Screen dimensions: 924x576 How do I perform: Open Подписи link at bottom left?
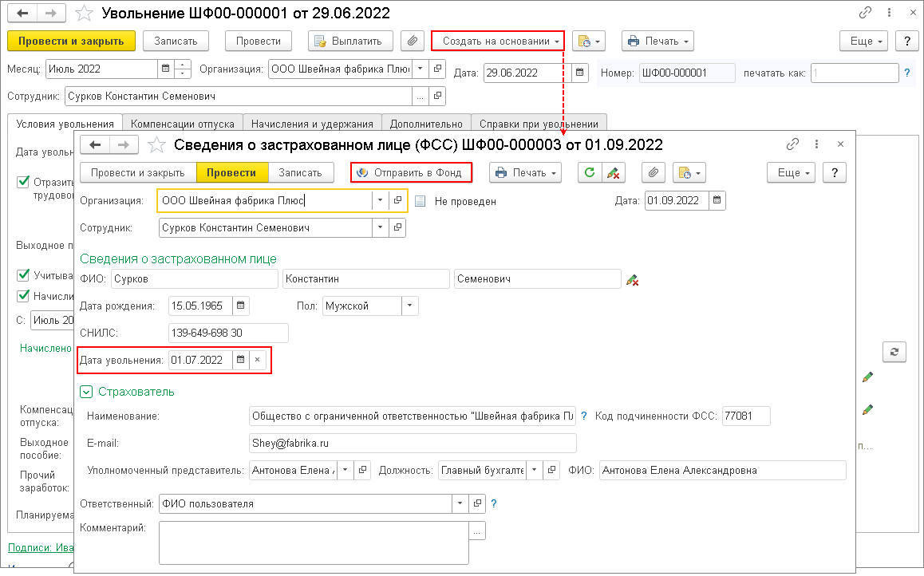[41, 548]
